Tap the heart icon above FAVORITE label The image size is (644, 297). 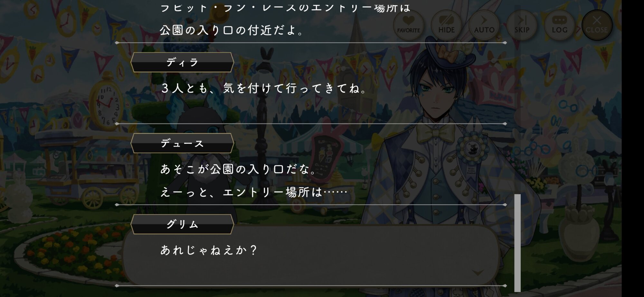[408, 21]
